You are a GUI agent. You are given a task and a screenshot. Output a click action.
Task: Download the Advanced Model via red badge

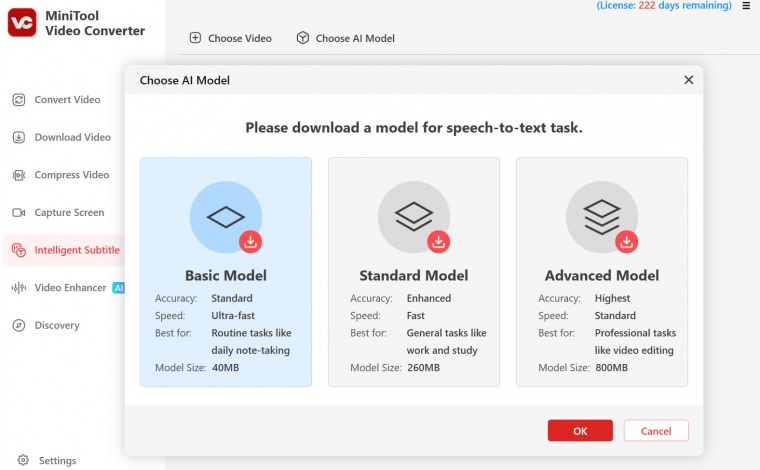[627, 241]
